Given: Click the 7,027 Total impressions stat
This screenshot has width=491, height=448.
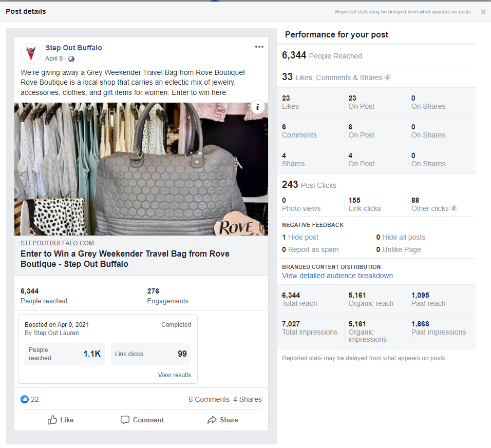Looking at the screenshot, I should (310, 328).
